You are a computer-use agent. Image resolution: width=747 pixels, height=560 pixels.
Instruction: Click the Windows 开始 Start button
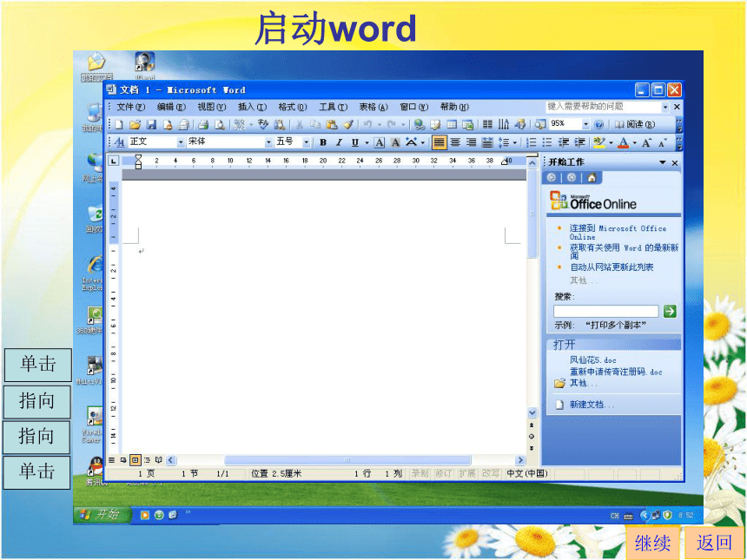tap(102, 514)
